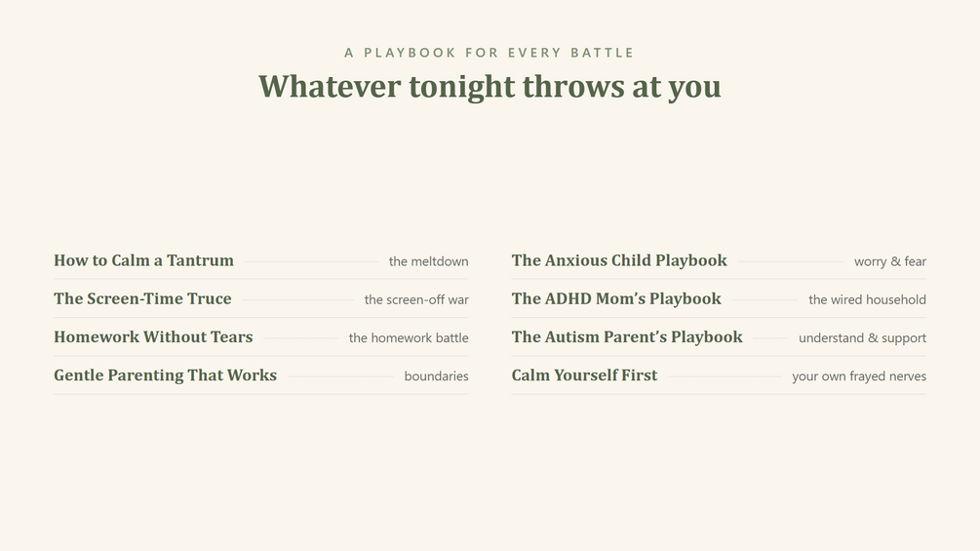
Task: Click the 'the meltdown' label
Action: (429, 261)
